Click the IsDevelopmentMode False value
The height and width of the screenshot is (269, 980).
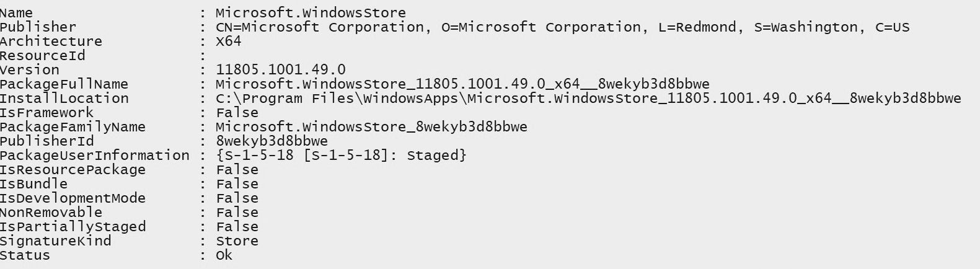[237, 198]
